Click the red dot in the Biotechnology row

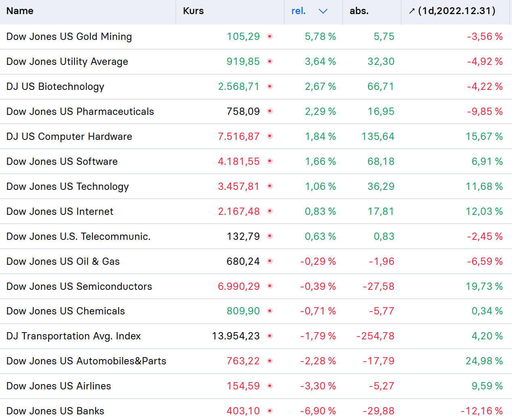tap(270, 86)
